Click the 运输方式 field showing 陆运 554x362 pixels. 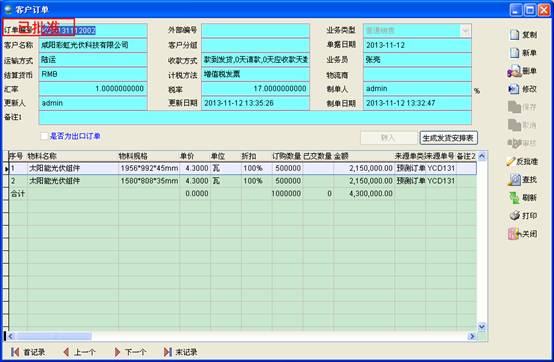pos(93,60)
